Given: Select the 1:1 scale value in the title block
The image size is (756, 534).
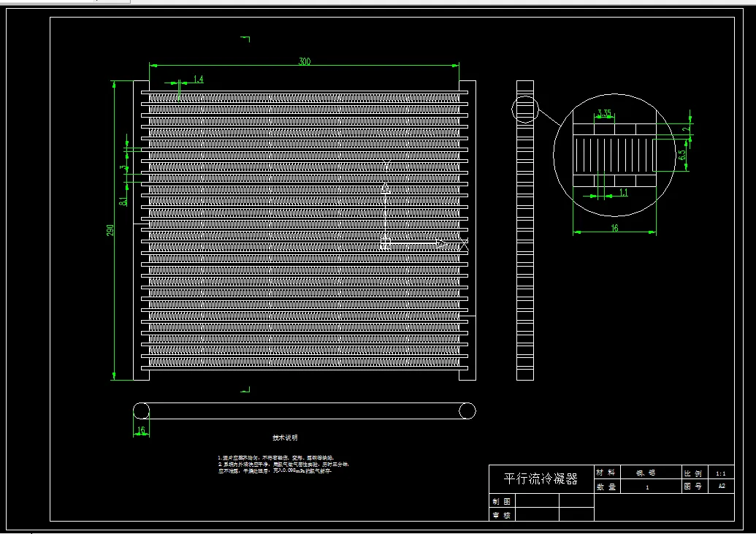Looking at the screenshot, I should point(720,473).
